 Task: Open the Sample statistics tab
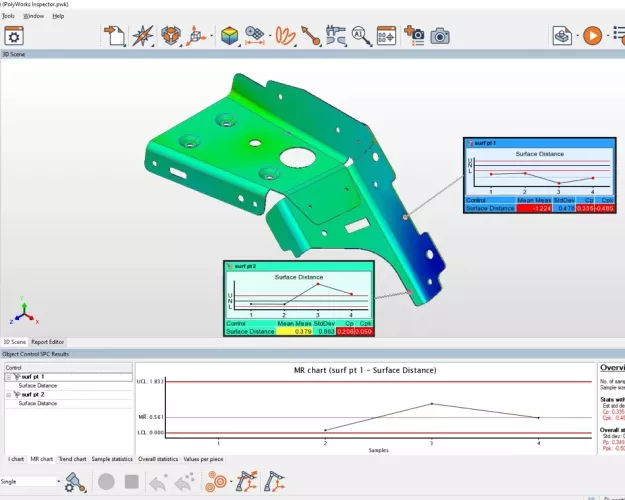112,459
